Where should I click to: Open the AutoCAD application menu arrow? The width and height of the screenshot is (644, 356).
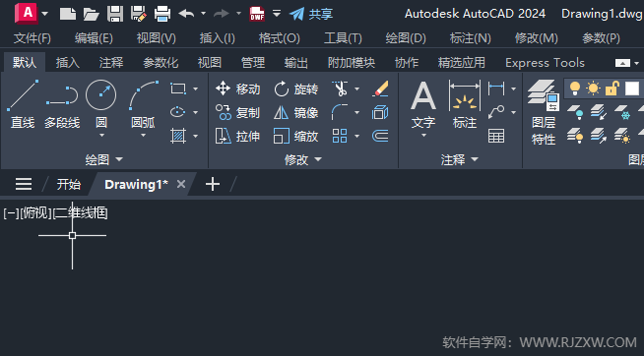point(44,14)
